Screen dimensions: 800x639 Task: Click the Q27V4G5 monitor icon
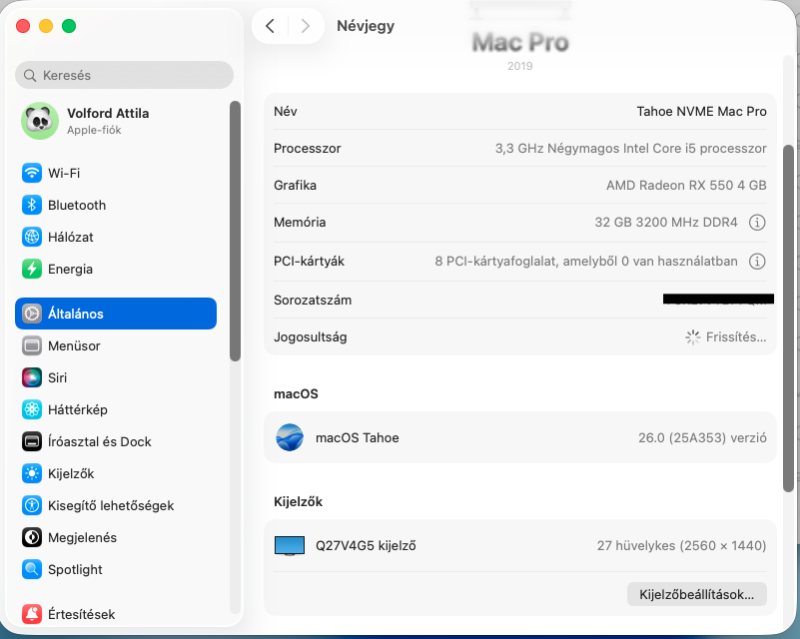coord(290,546)
